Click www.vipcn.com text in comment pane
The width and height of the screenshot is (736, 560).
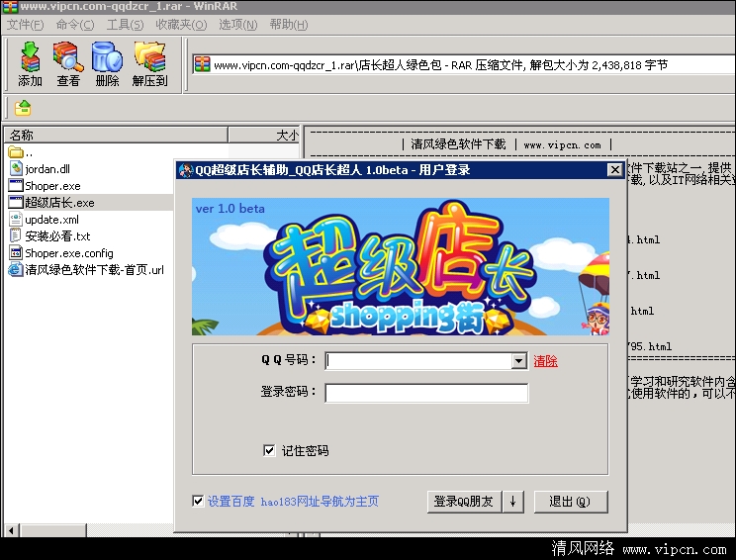[x=562, y=145]
